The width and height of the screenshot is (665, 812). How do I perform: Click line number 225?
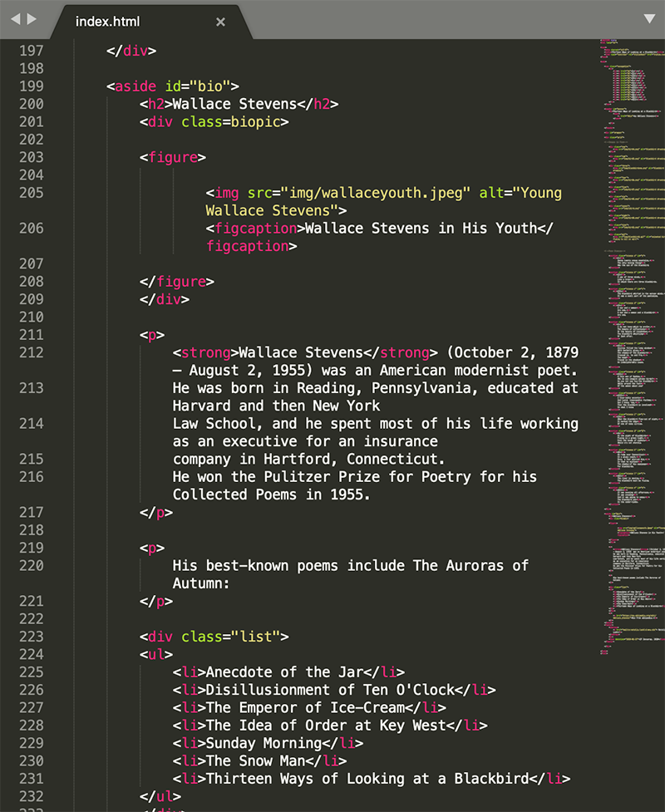31,672
